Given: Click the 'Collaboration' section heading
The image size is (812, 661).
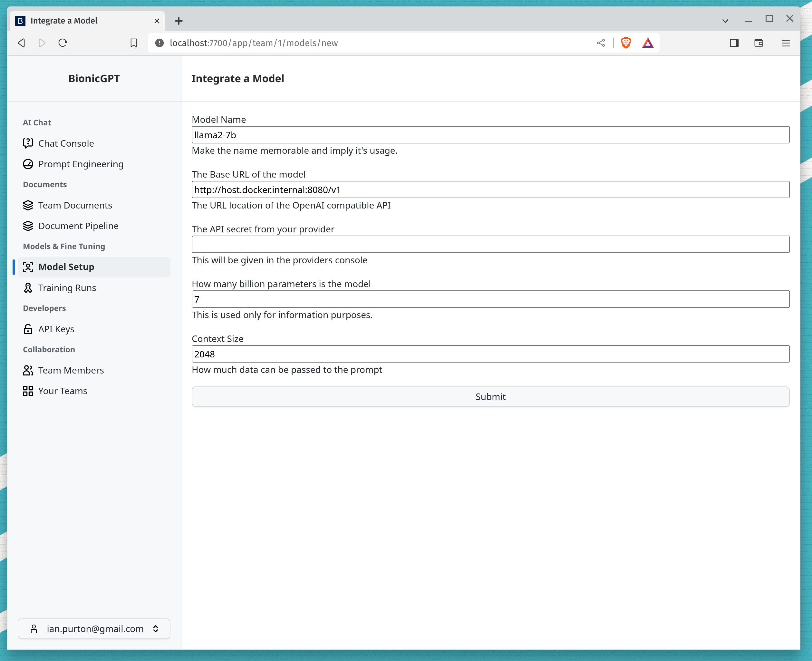Looking at the screenshot, I should pyautogui.click(x=49, y=350).
